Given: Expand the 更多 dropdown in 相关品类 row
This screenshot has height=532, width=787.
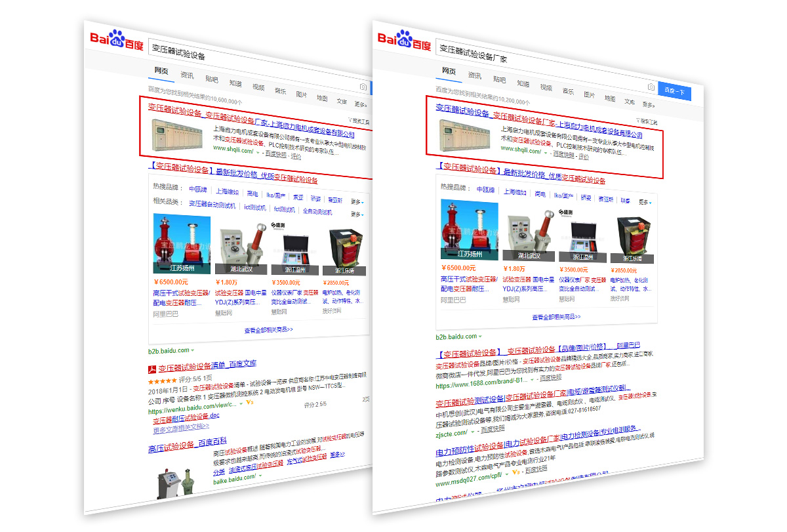Looking at the screenshot, I should point(357,214).
